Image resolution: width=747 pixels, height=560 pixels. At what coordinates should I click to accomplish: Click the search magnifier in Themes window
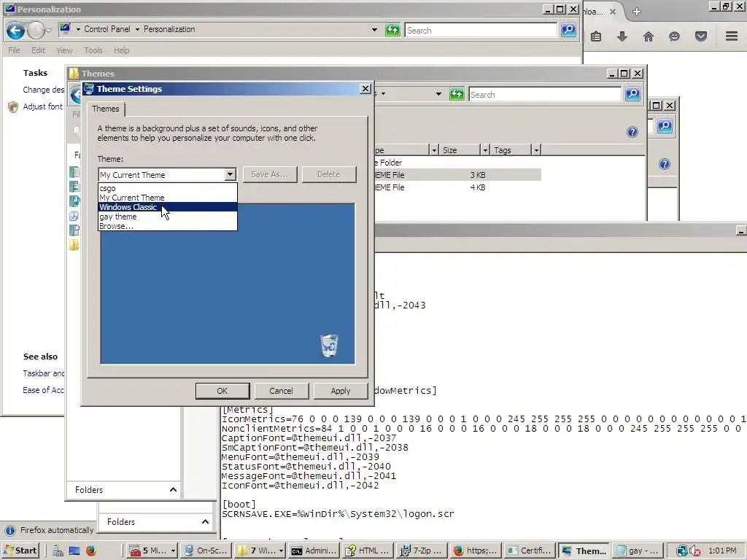pyautogui.click(x=632, y=94)
